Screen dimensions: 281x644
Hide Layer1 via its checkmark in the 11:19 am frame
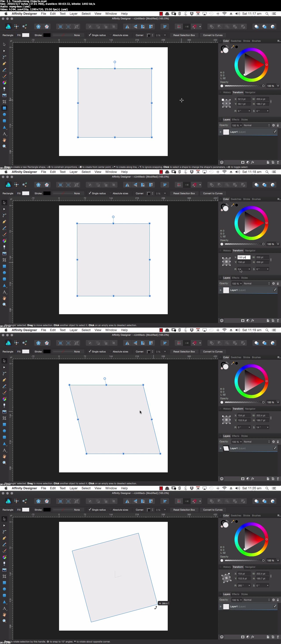(275, 448)
